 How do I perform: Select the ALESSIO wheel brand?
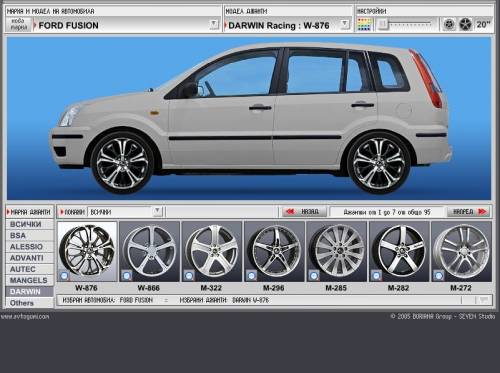[29, 247]
